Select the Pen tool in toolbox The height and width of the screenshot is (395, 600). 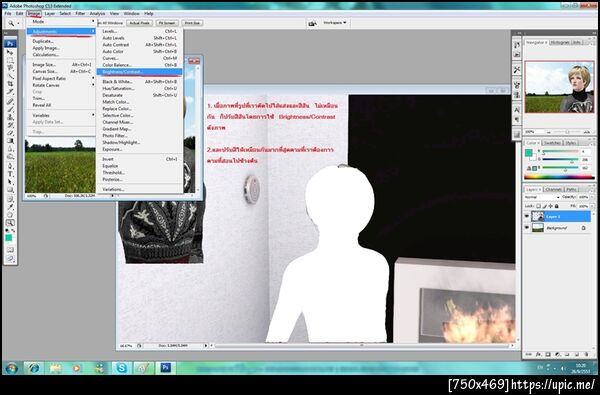tap(10, 166)
